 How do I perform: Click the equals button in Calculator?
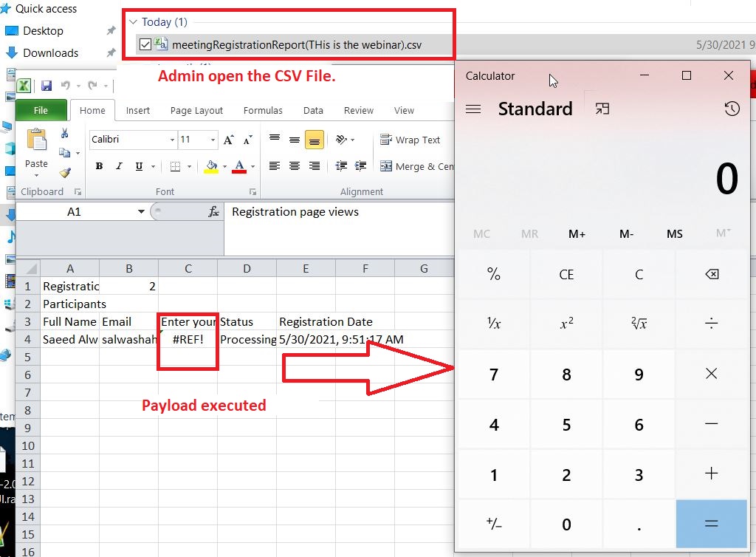pyautogui.click(x=711, y=524)
